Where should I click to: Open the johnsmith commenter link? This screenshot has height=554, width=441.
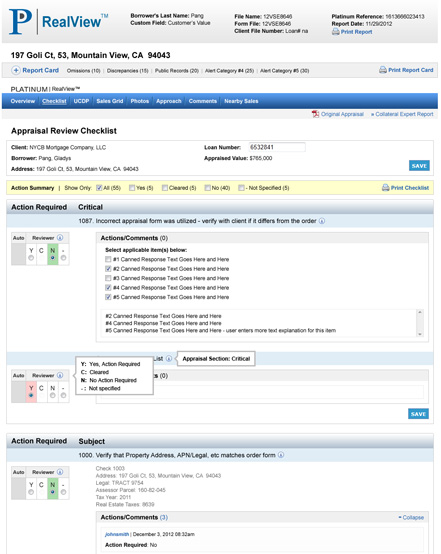pyautogui.click(x=117, y=534)
